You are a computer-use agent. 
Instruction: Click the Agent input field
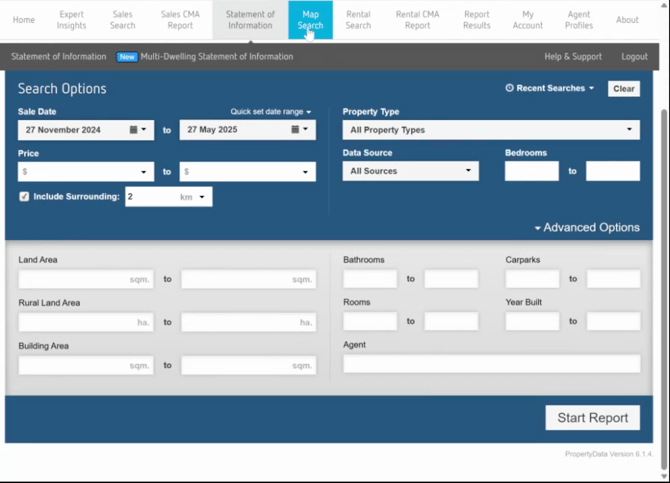(490, 364)
